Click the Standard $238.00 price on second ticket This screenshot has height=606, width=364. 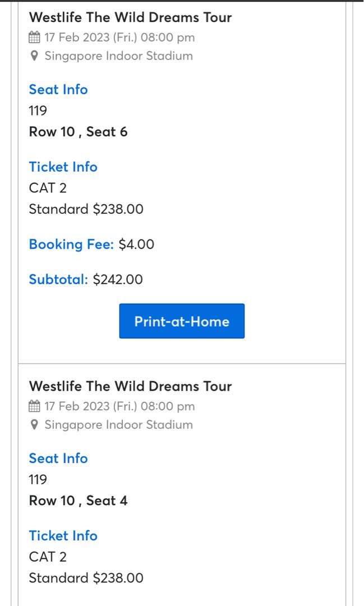86,578
